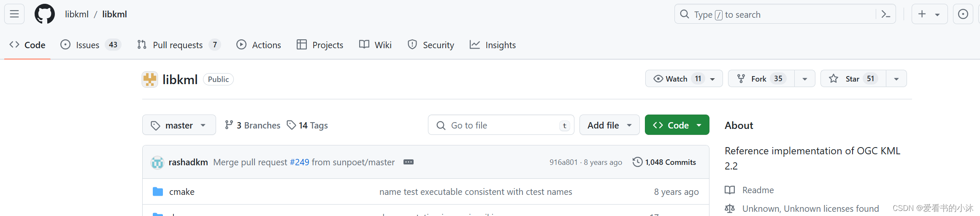Open the green Code dropdown

pos(677,125)
